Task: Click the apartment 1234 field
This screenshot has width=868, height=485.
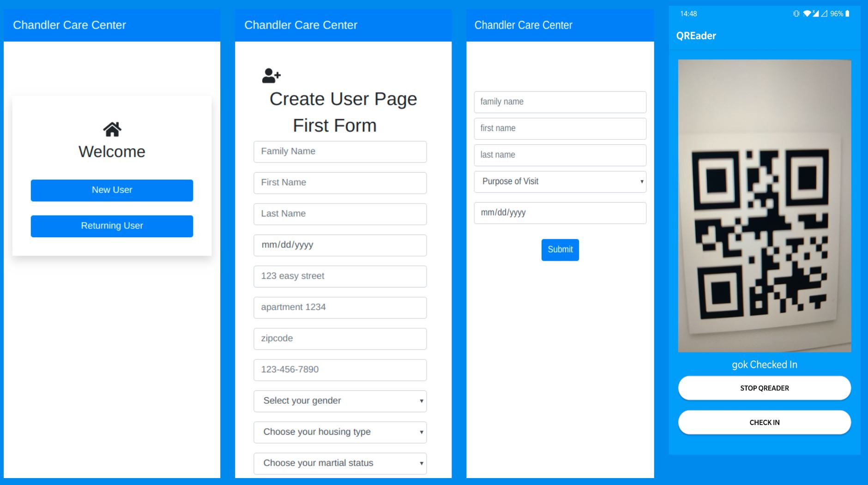Action: click(340, 307)
